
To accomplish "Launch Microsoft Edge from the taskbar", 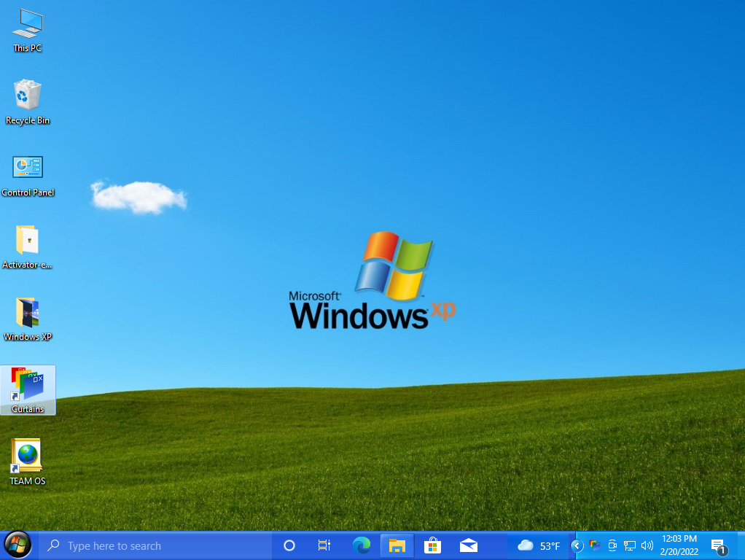I will pyautogui.click(x=362, y=545).
